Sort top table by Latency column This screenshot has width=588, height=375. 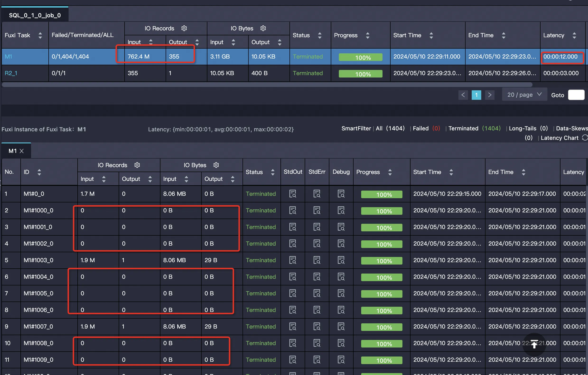point(574,35)
